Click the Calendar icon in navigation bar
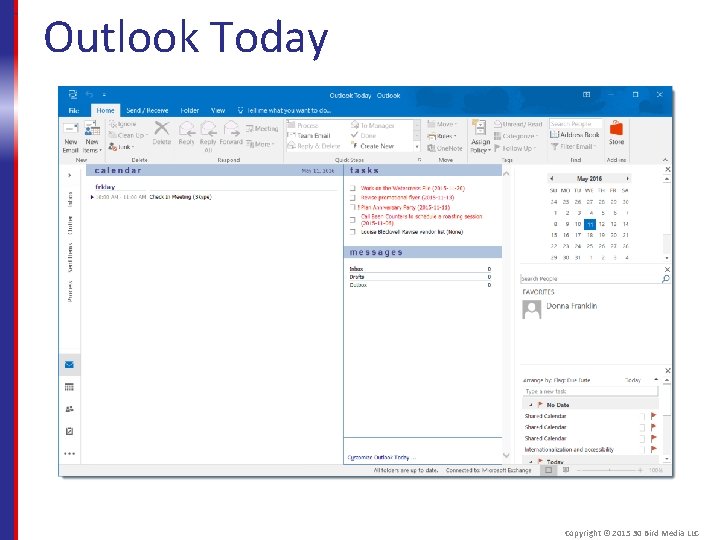 point(69,387)
